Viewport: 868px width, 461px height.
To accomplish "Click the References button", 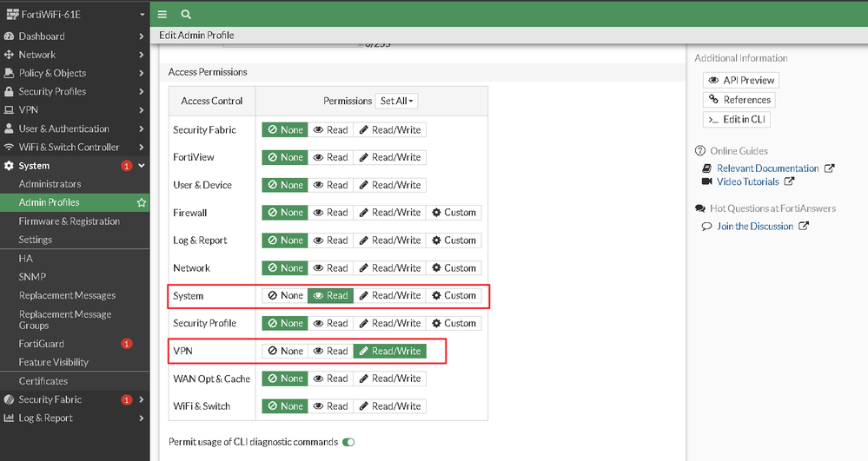I will click(x=739, y=100).
